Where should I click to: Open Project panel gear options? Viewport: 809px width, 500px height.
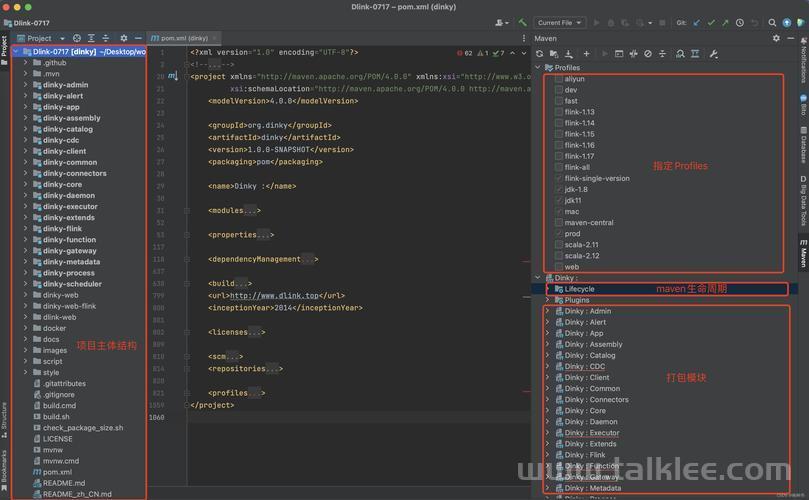[124, 38]
